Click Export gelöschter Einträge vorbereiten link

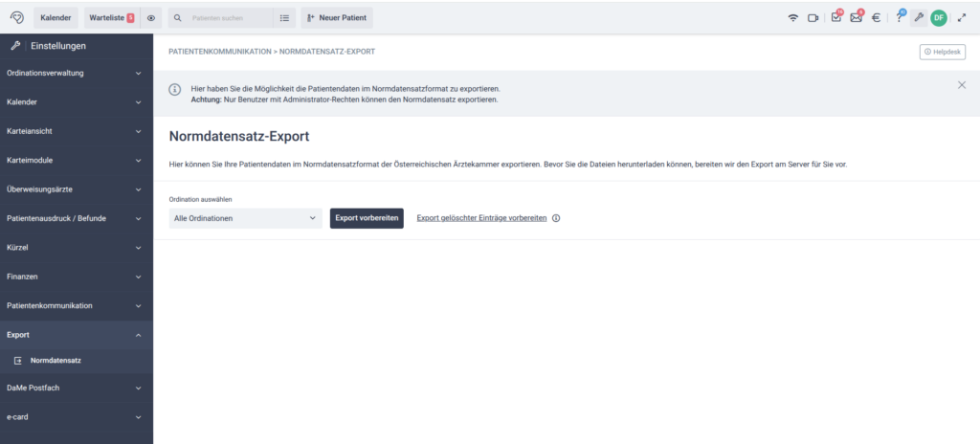(x=481, y=218)
